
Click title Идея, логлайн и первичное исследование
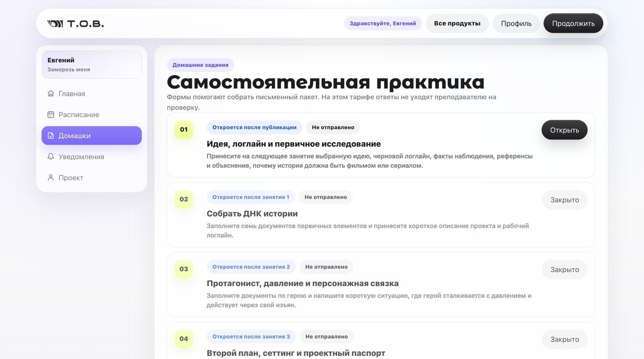point(294,144)
